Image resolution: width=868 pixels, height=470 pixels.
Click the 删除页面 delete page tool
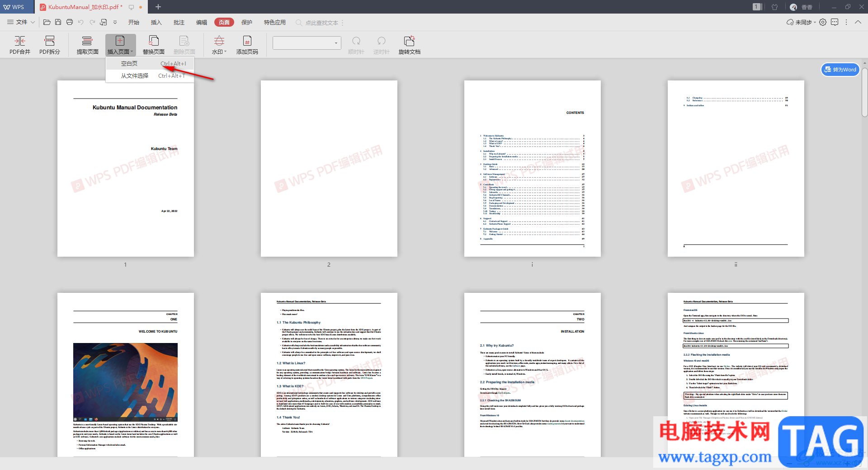[184, 45]
